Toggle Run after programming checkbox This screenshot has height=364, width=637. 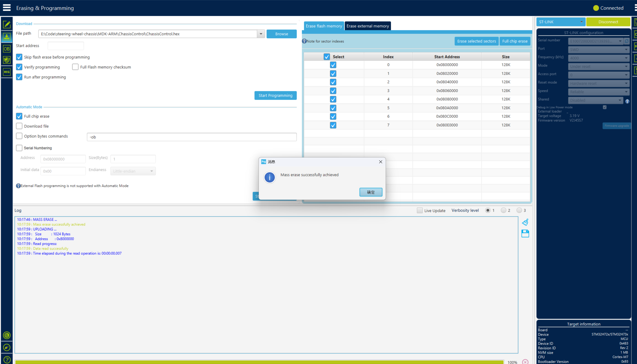[19, 77]
